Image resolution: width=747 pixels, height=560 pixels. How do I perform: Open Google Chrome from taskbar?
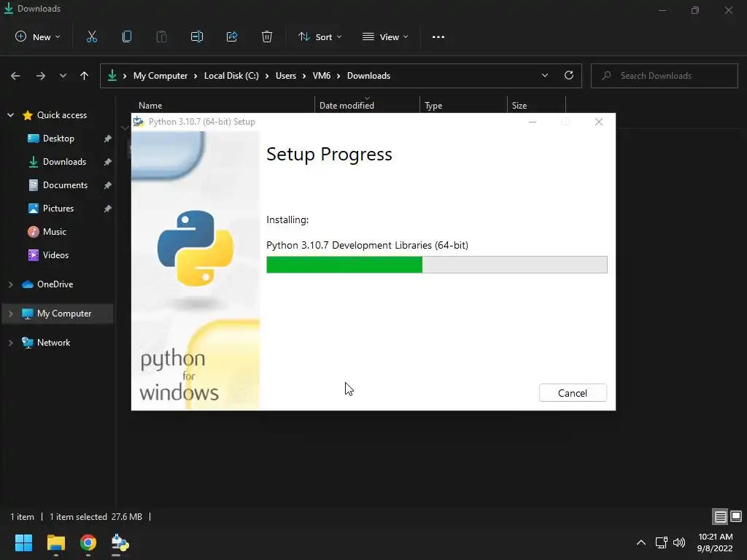[88, 542]
